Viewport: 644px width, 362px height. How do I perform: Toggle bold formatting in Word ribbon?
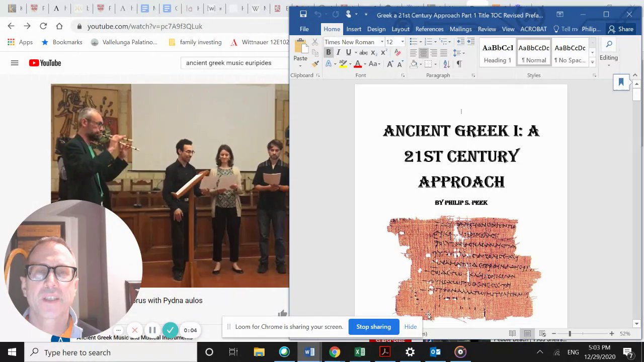[328, 53]
